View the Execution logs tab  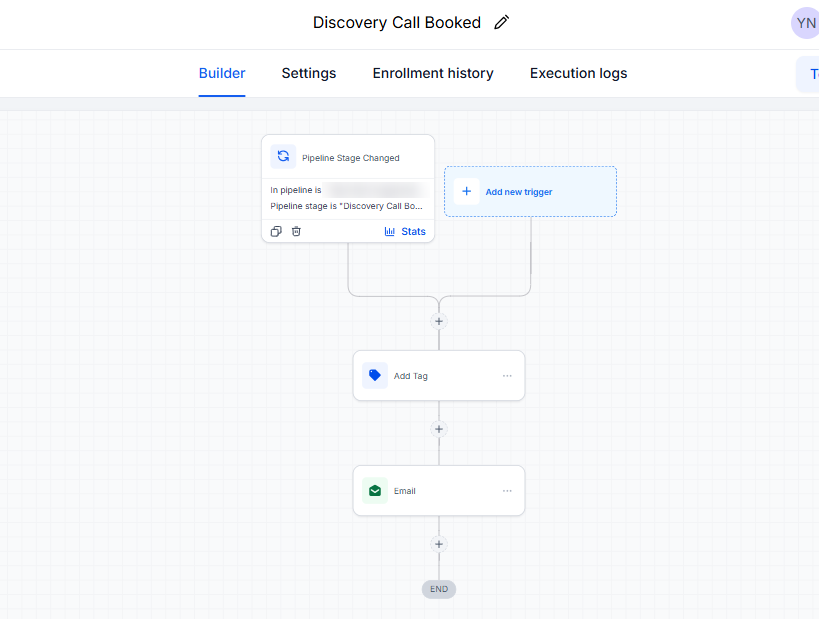coord(578,73)
